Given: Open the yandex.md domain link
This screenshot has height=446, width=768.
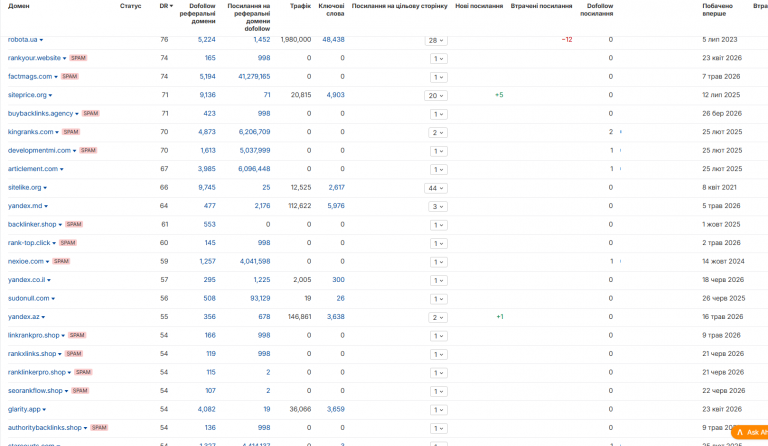Looking at the screenshot, I should tap(25, 206).
